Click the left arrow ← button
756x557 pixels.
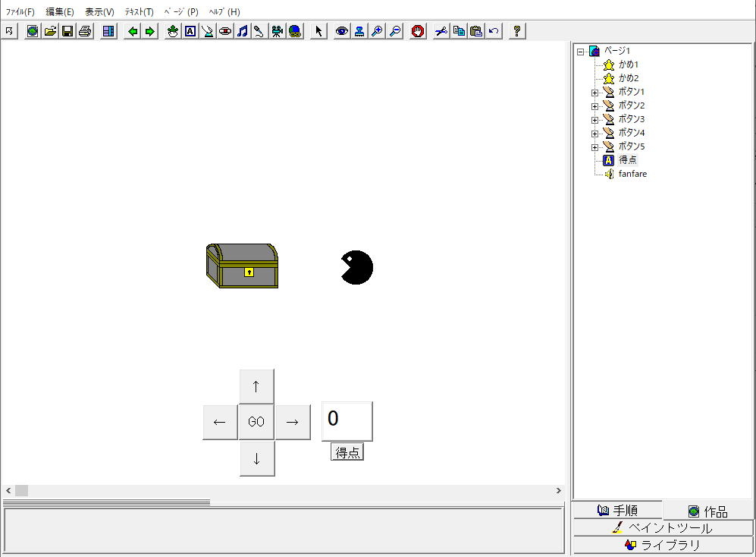(220, 423)
